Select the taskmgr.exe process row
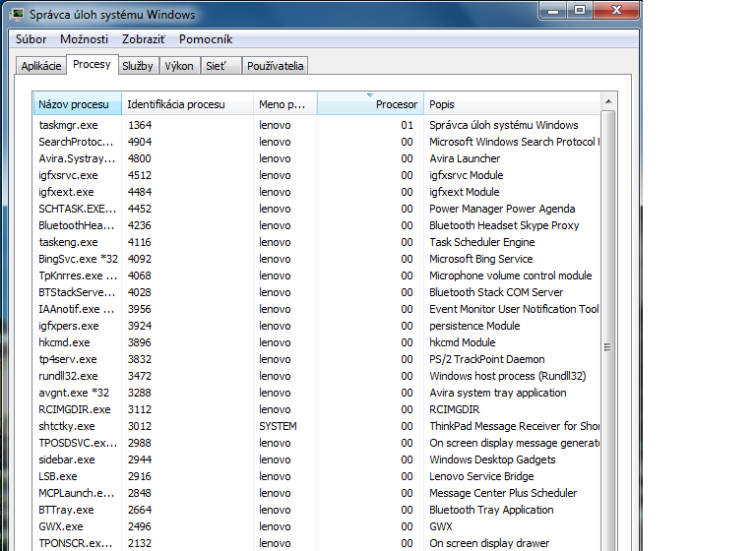Screen dimensions: 756x551 coord(317,125)
